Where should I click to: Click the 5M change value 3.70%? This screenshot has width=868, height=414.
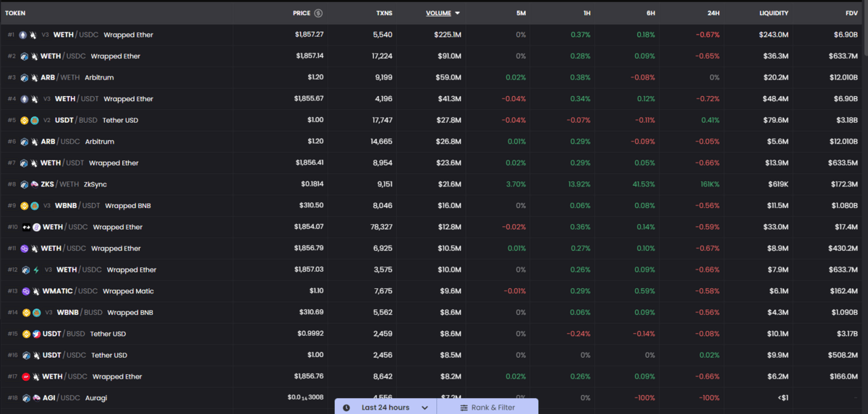tap(515, 184)
